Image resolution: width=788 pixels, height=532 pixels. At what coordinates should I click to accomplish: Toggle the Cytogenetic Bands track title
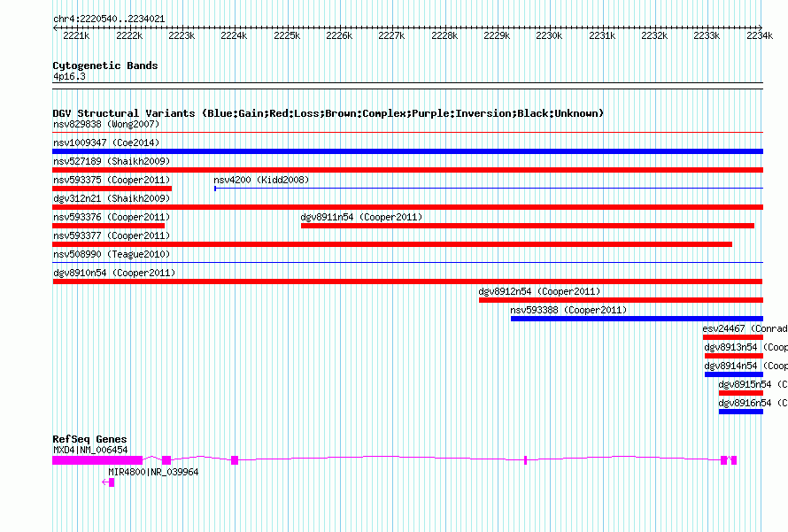click(x=105, y=66)
